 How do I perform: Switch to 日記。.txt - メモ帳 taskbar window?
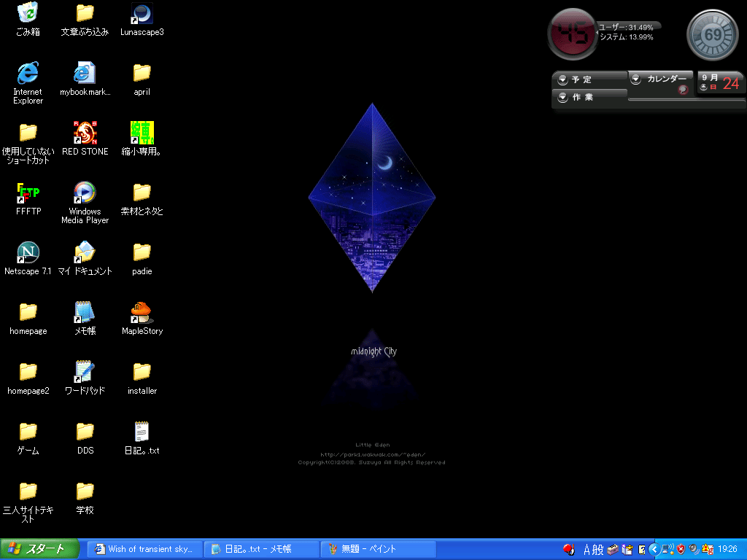coord(261,549)
